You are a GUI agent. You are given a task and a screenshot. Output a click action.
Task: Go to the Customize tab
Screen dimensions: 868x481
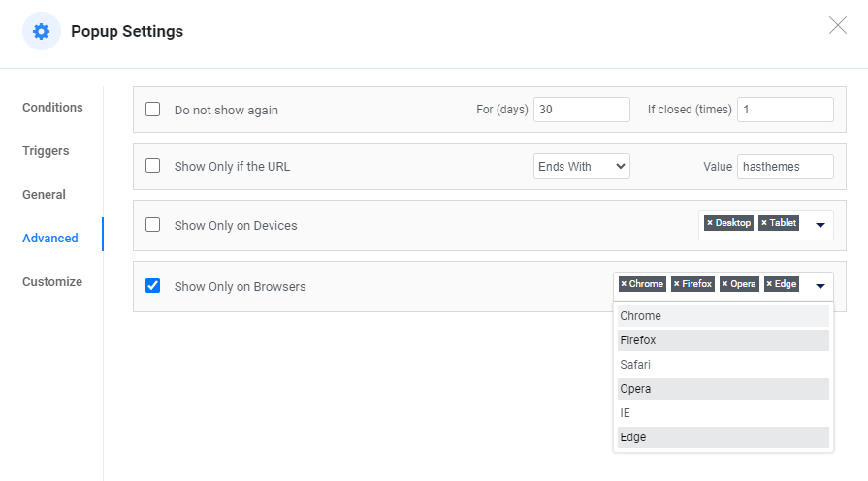point(52,282)
